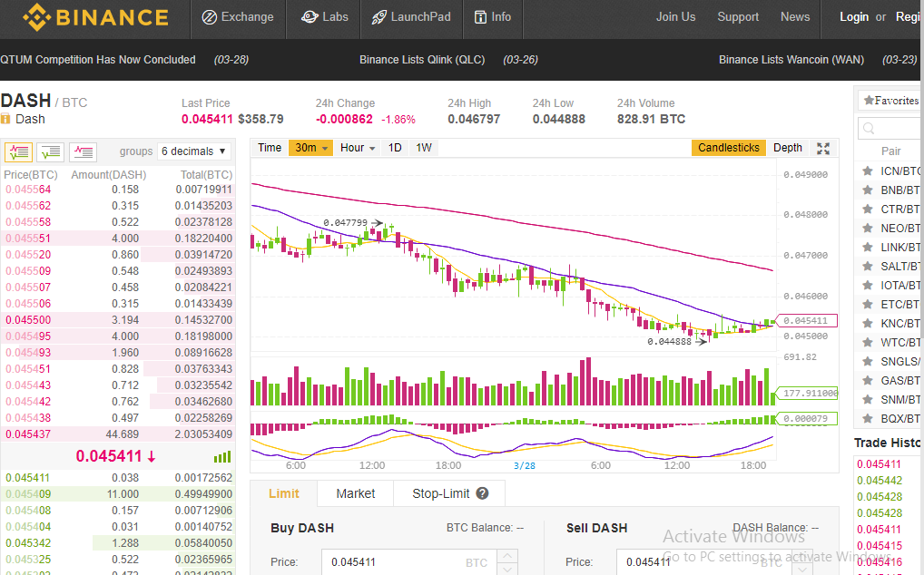Click the Login link
The width and height of the screenshot is (924, 575).
pyautogui.click(x=854, y=17)
